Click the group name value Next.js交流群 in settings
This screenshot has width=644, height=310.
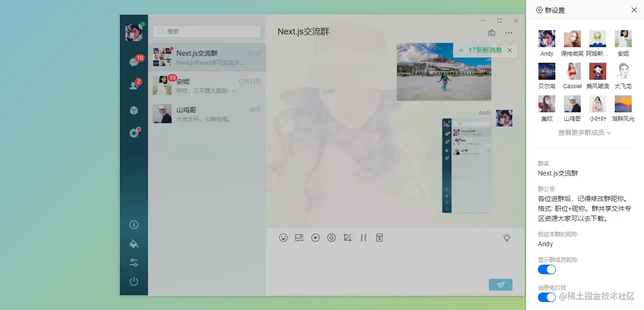point(558,173)
